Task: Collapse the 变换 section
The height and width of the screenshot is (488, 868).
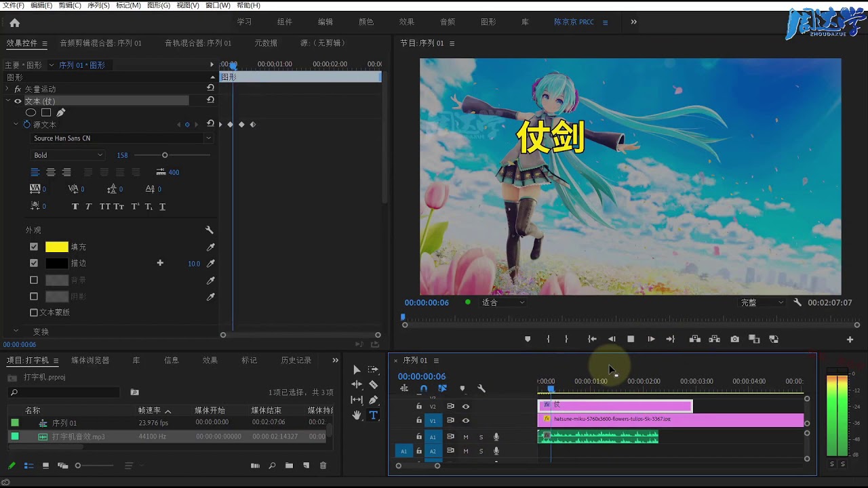Action: [16, 331]
